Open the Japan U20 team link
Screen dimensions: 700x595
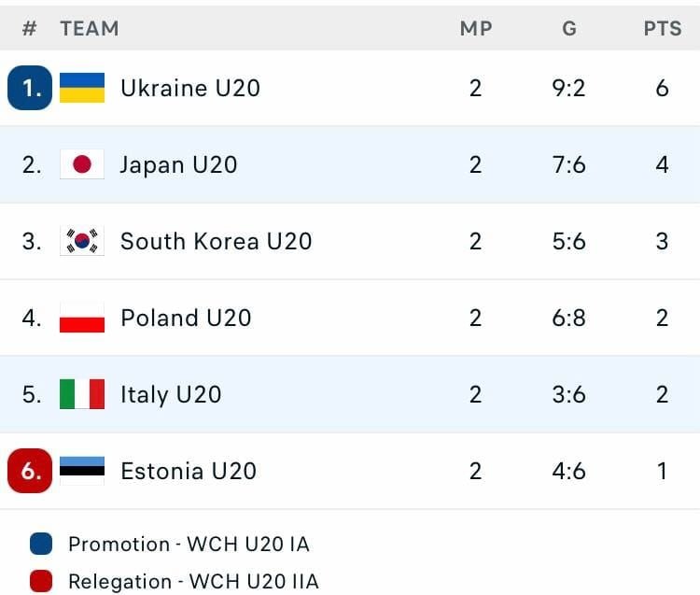(x=178, y=164)
